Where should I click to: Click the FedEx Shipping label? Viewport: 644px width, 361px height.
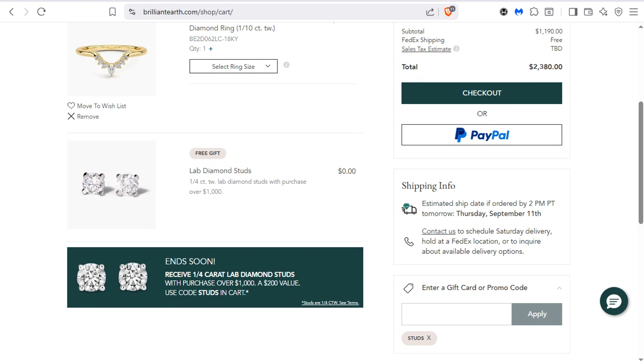click(x=423, y=40)
